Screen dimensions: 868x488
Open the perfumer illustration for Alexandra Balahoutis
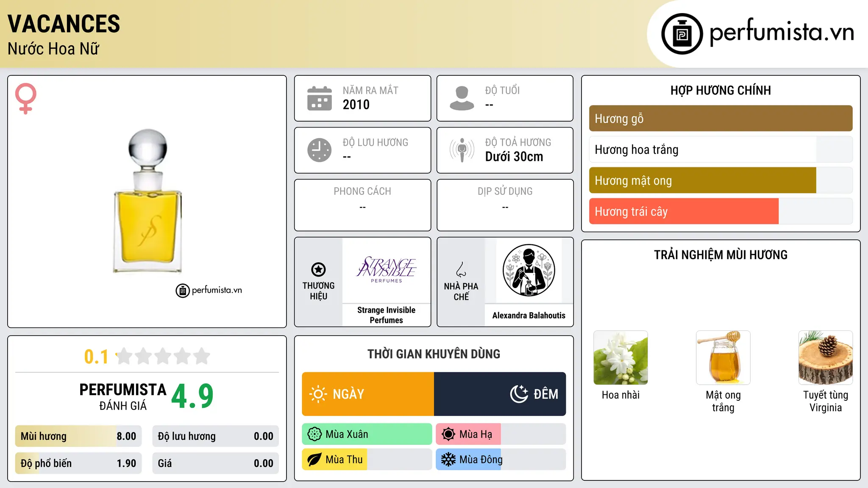click(x=529, y=270)
